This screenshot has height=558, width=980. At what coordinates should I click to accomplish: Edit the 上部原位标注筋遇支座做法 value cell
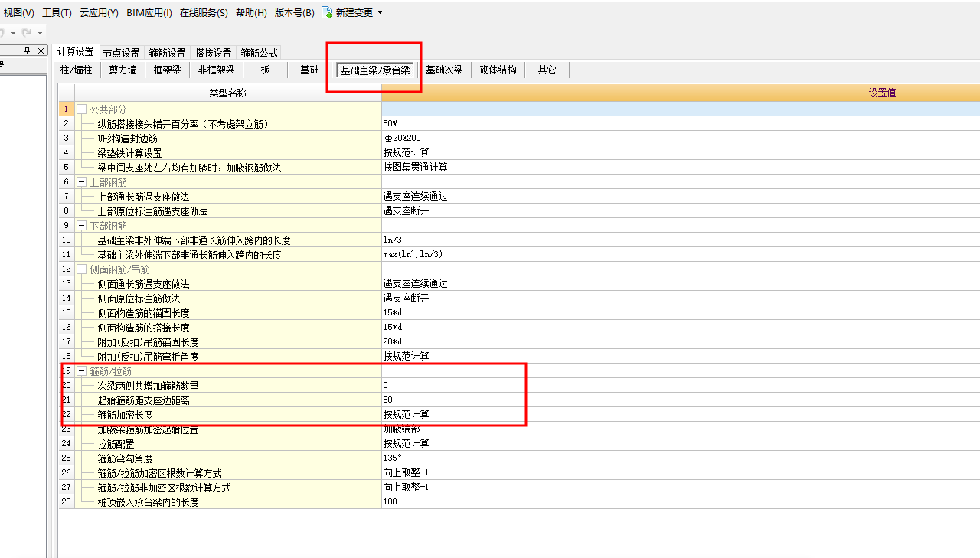[681, 210]
